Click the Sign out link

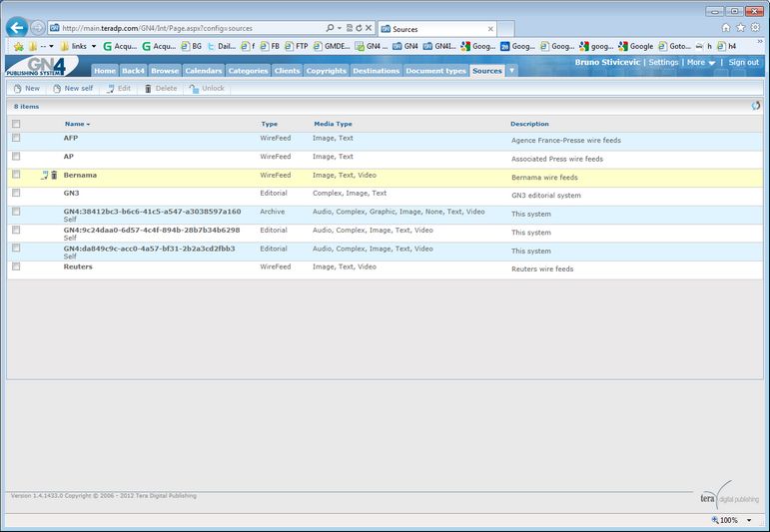pyautogui.click(x=743, y=62)
